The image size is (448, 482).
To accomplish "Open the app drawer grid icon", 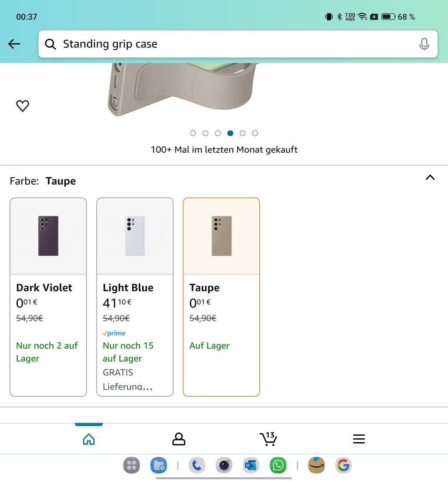I will (x=131, y=465).
